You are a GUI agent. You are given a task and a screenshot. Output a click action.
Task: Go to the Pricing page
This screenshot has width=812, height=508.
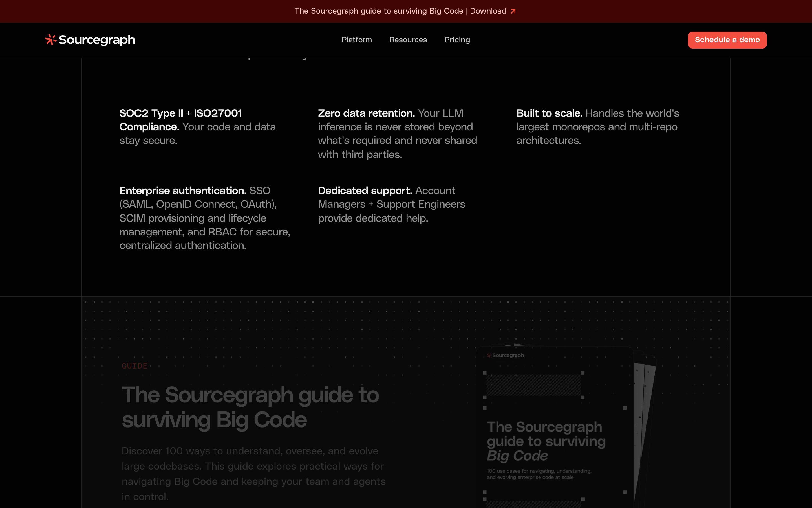pos(457,40)
